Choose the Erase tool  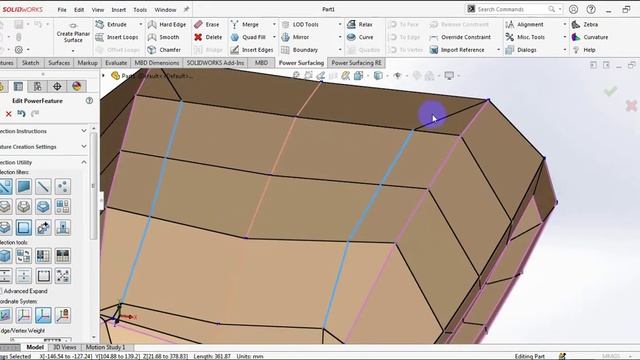tap(207, 24)
